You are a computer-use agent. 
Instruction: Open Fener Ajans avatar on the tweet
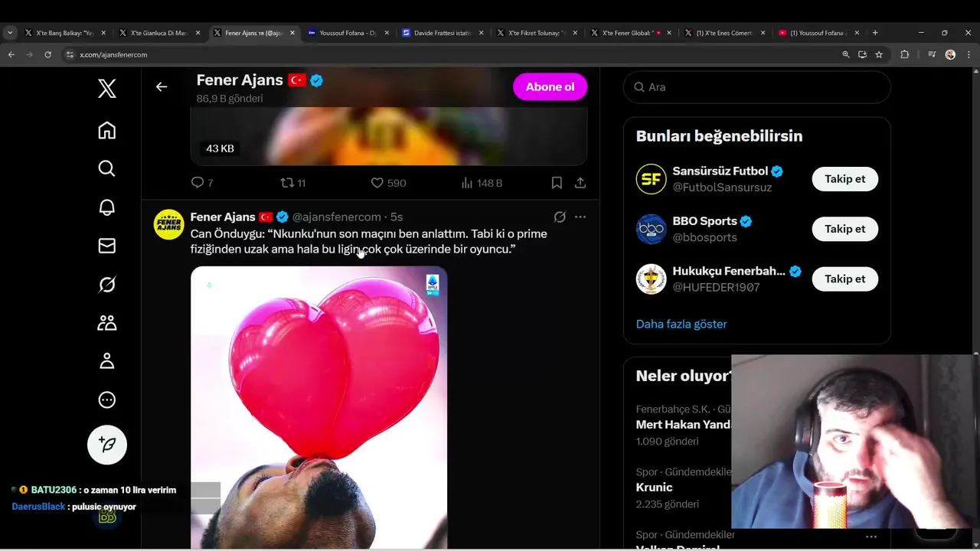click(169, 224)
